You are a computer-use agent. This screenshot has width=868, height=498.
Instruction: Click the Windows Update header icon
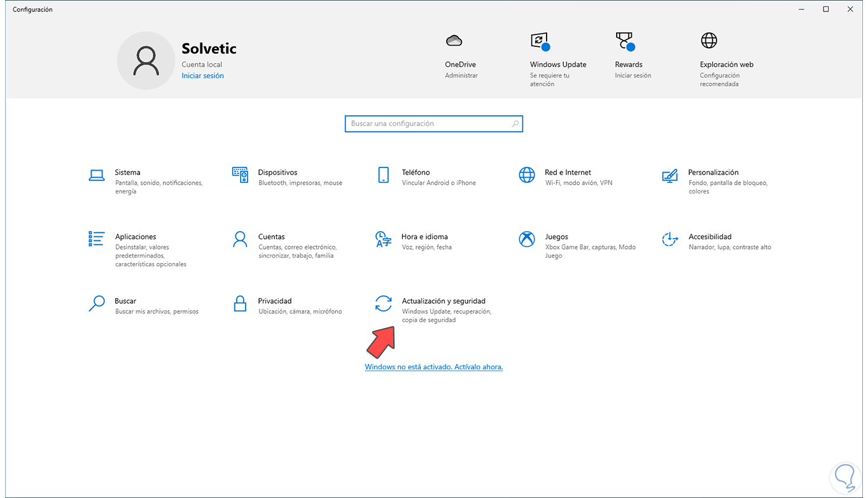(540, 42)
